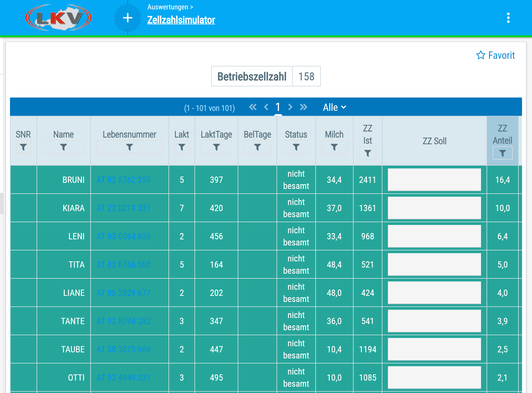Click the Favorit star icon

tap(481, 55)
